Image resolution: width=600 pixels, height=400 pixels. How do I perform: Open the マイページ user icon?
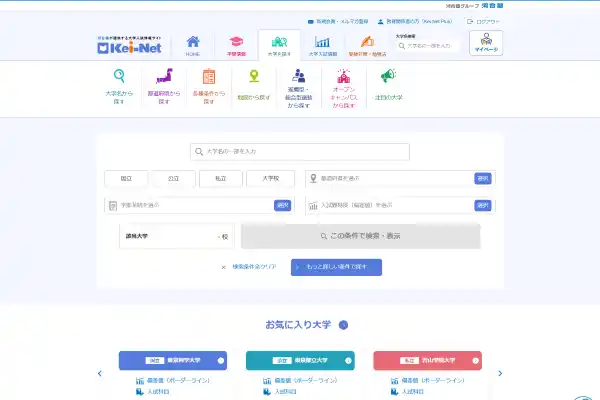[485, 43]
